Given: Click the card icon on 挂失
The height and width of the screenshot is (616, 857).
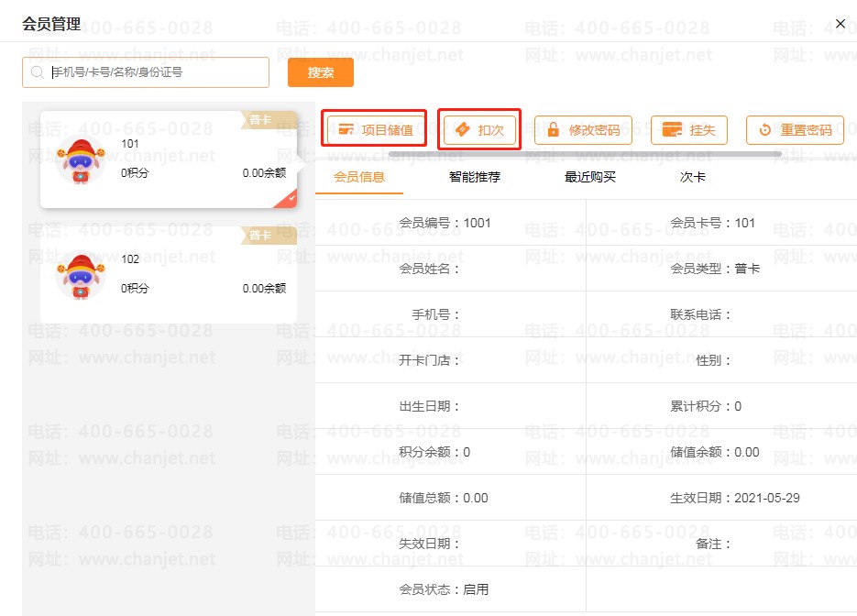Looking at the screenshot, I should coord(672,129).
